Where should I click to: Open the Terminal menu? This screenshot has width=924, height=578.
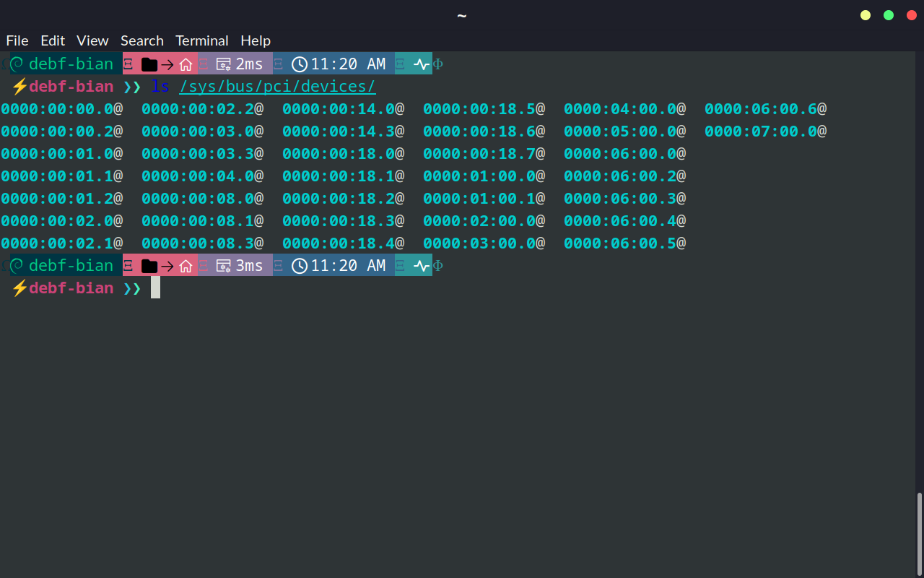(202, 40)
